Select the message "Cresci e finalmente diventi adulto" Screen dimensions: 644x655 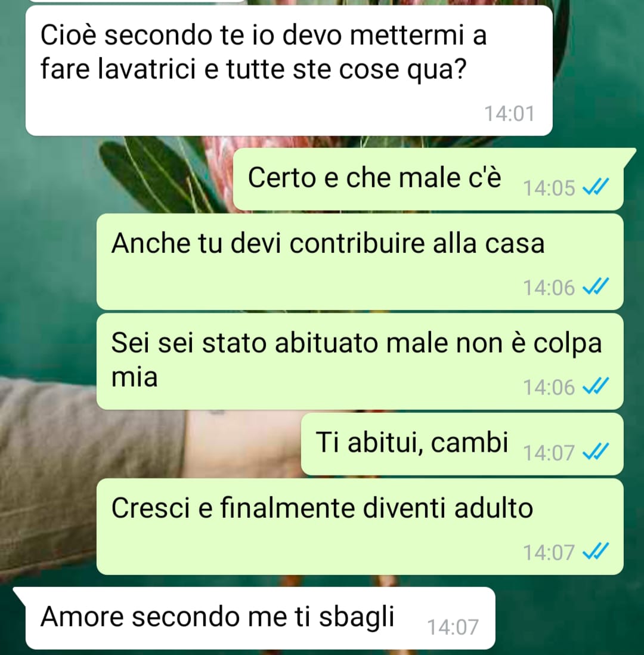[x=360, y=527]
